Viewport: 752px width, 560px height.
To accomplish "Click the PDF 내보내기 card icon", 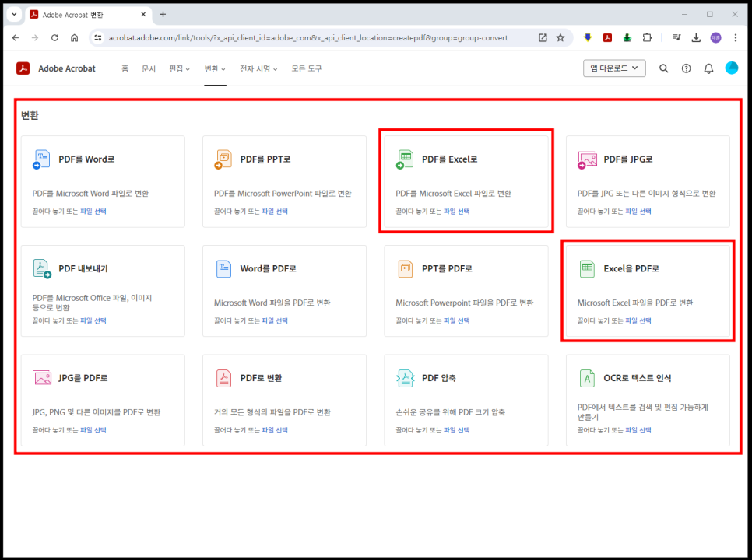I will (42, 268).
